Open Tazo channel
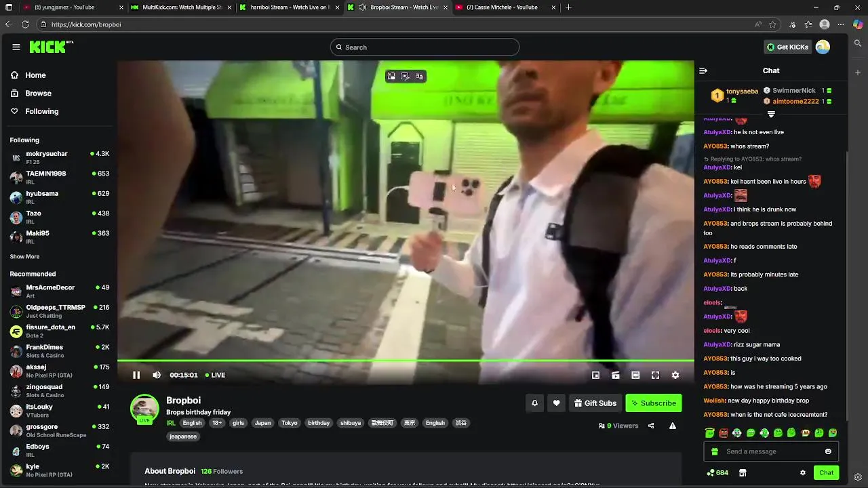Image resolution: width=868 pixels, height=488 pixels. (60, 217)
